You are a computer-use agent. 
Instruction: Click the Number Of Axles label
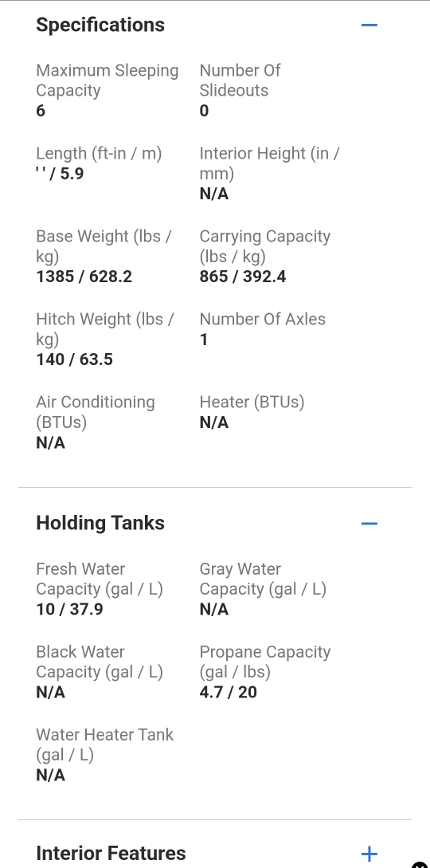[x=263, y=320]
